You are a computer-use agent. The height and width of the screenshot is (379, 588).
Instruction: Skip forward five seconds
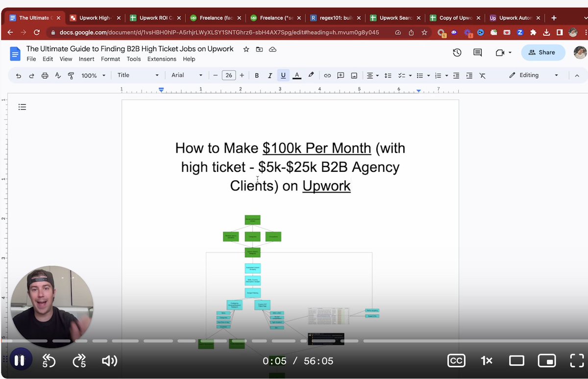(79, 361)
